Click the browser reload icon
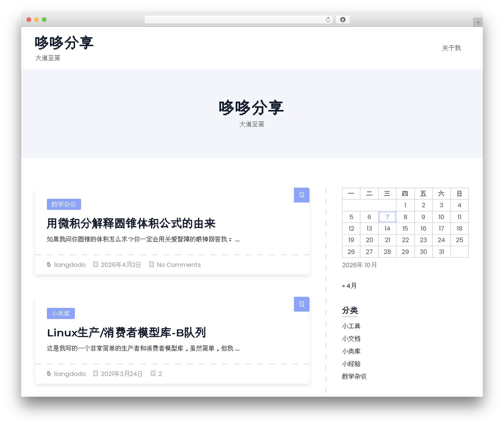This screenshot has height=427, width=504. pos(328,20)
